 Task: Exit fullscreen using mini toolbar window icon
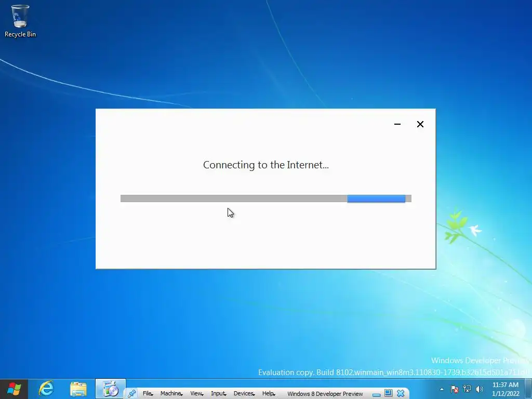(x=389, y=393)
